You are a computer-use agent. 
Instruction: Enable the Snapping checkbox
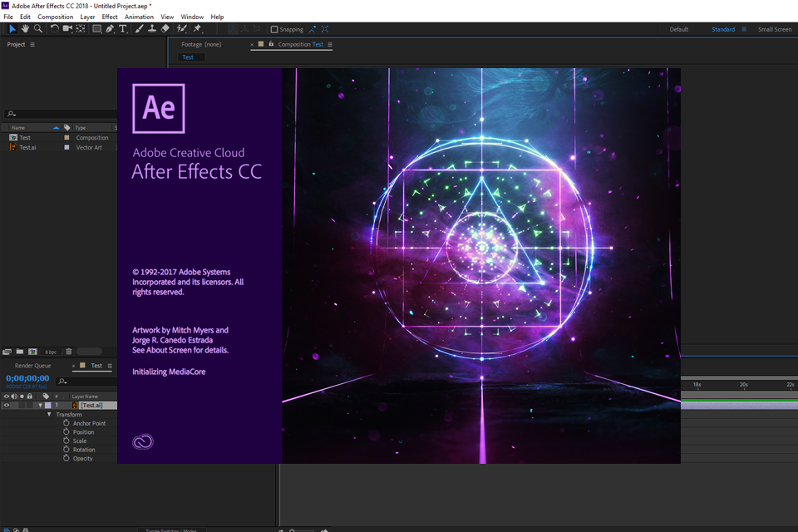[x=273, y=30]
